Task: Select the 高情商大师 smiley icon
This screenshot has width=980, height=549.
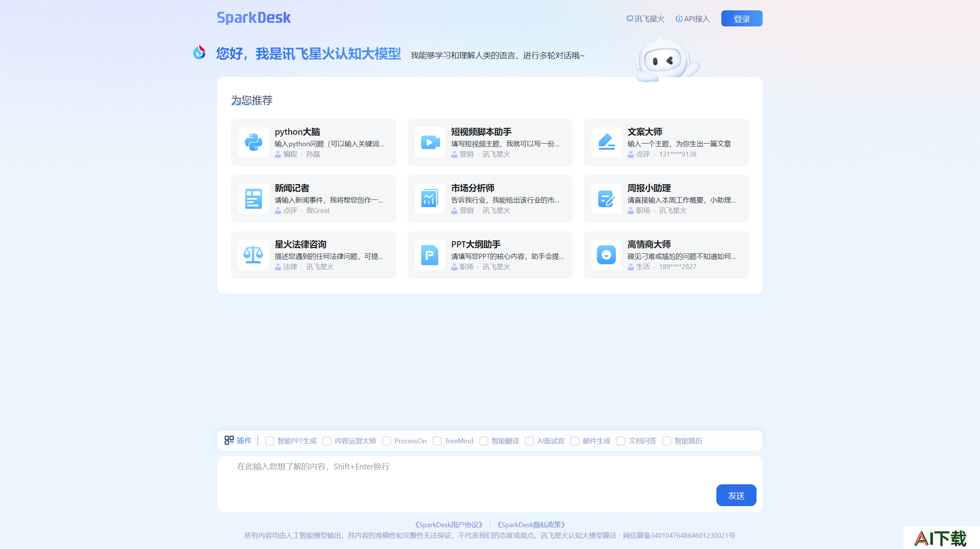Action: coord(606,255)
